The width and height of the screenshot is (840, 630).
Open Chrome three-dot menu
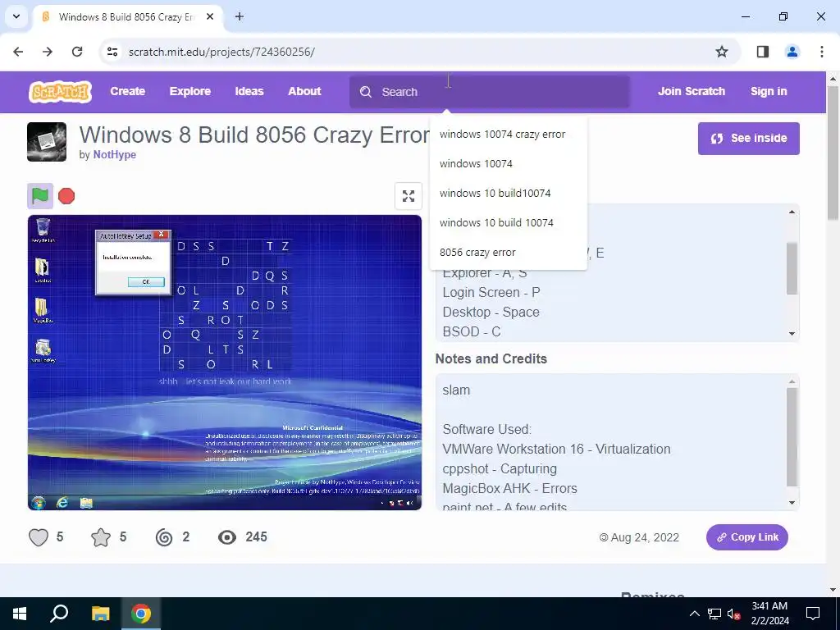(822, 52)
